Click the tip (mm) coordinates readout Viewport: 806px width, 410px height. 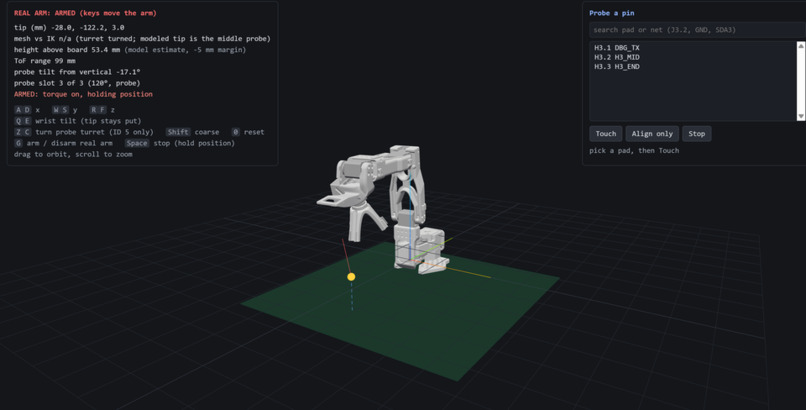[69, 27]
